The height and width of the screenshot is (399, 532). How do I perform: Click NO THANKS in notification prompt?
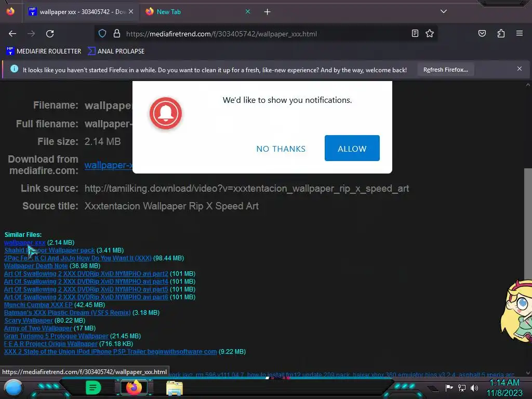click(281, 149)
